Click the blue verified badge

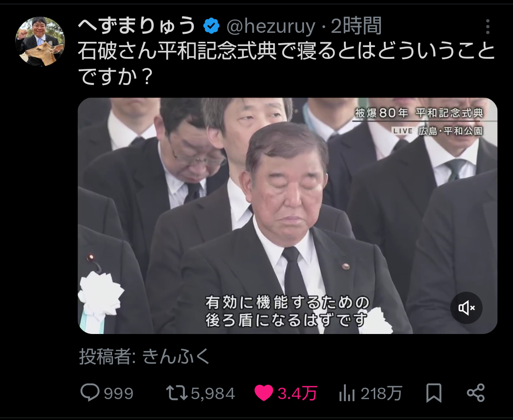[x=211, y=26]
